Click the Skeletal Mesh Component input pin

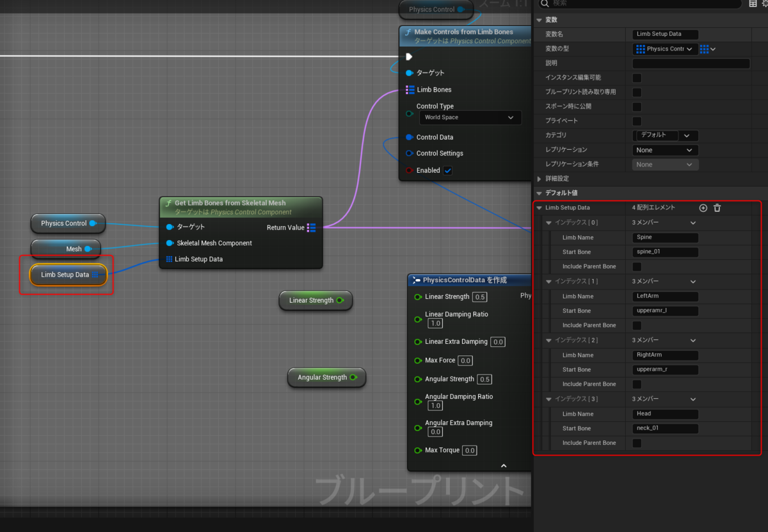170,243
